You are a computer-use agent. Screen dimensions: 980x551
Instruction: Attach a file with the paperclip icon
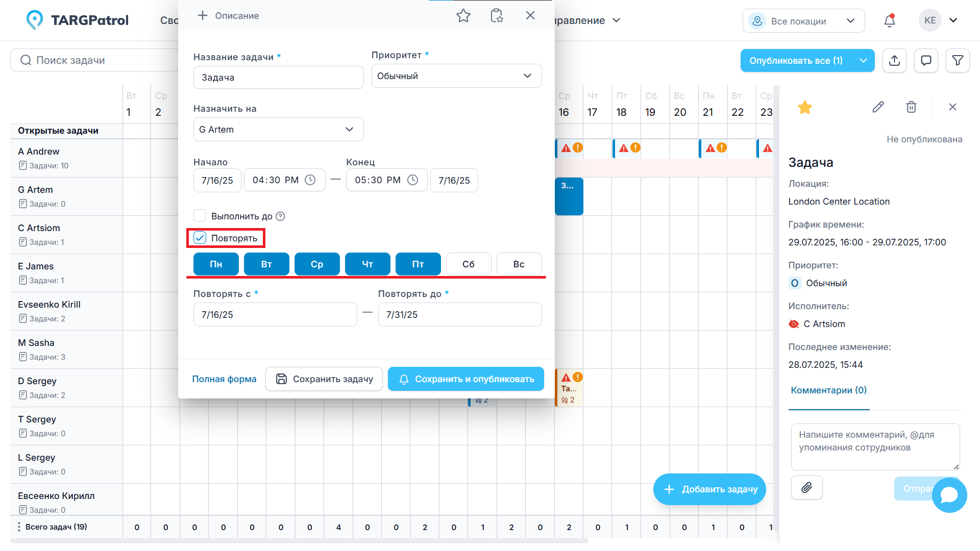(806, 488)
